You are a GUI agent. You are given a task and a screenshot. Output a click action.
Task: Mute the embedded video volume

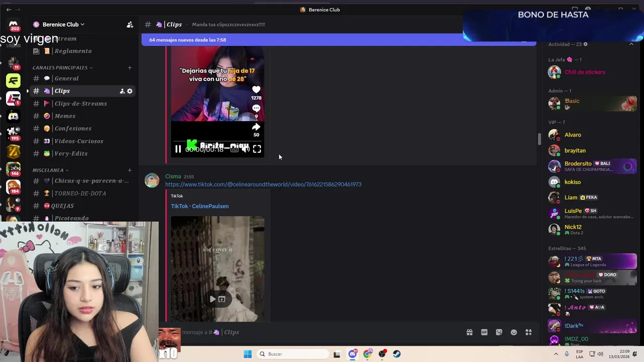(x=245, y=149)
